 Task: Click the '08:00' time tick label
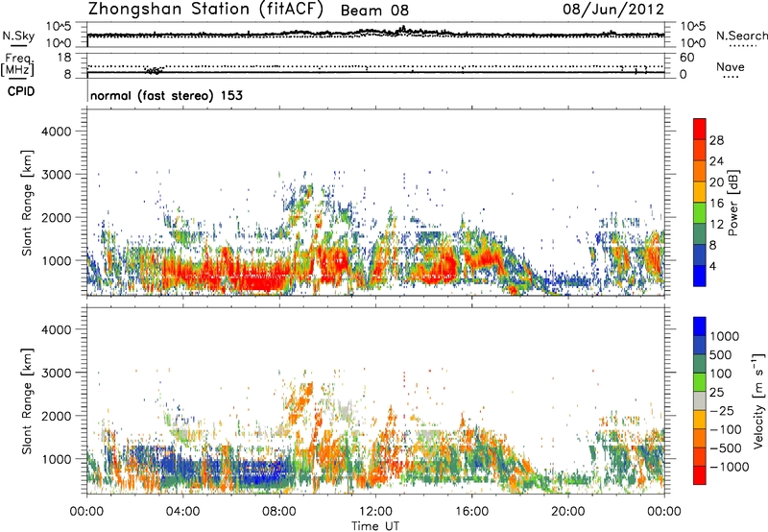point(279,512)
